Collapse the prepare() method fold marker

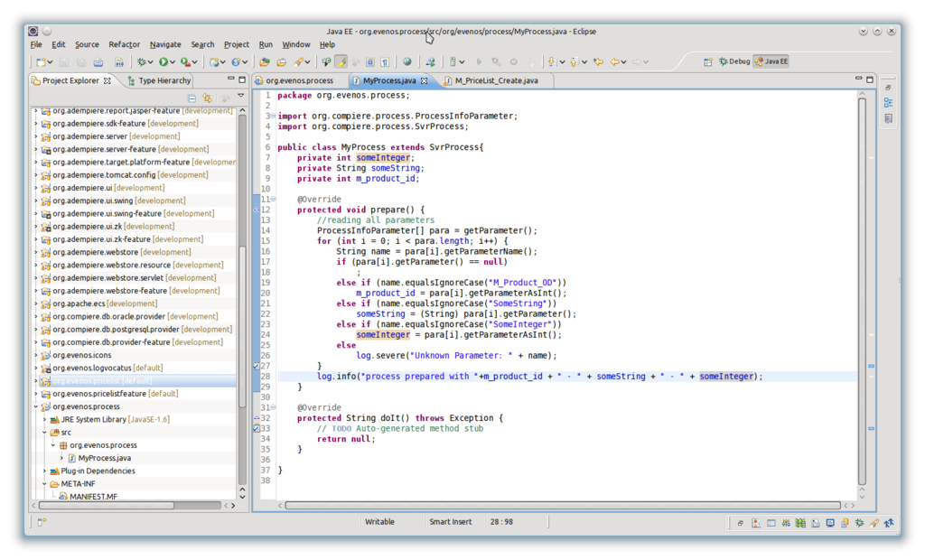click(273, 198)
